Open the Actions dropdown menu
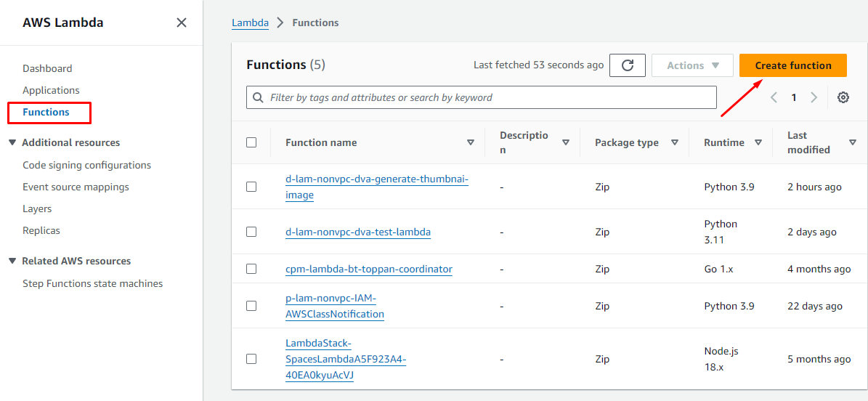Image resolution: width=868 pixels, height=401 pixels. click(692, 65)
